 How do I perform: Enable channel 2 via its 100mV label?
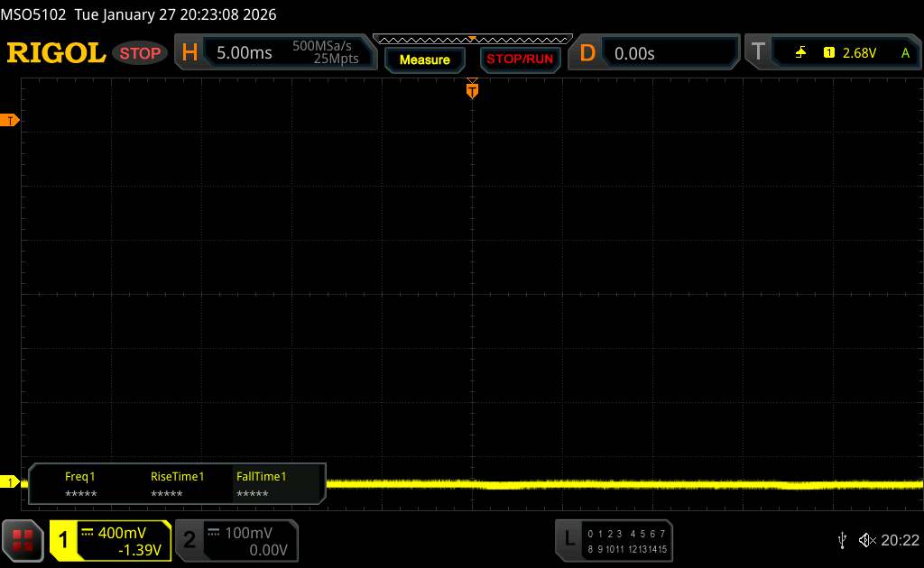235,540
